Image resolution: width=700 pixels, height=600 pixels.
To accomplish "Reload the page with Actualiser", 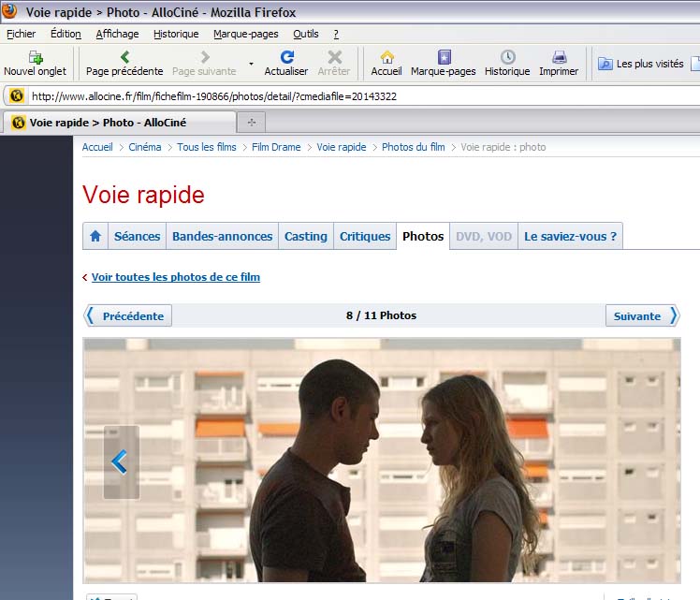I will coord(286,64).
